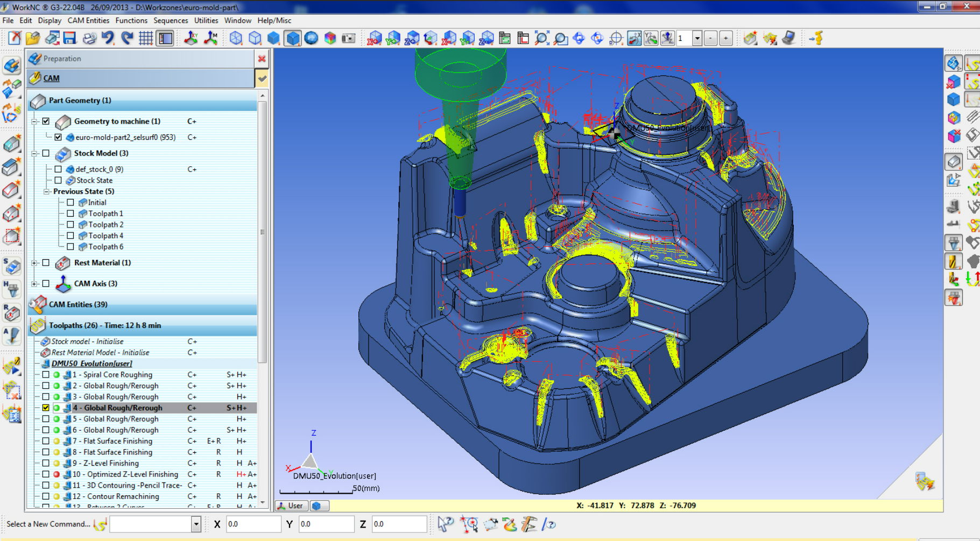The image size is (980, 541).
Task: Expand the CAM Axis tree node
Action: click(34, 283)
